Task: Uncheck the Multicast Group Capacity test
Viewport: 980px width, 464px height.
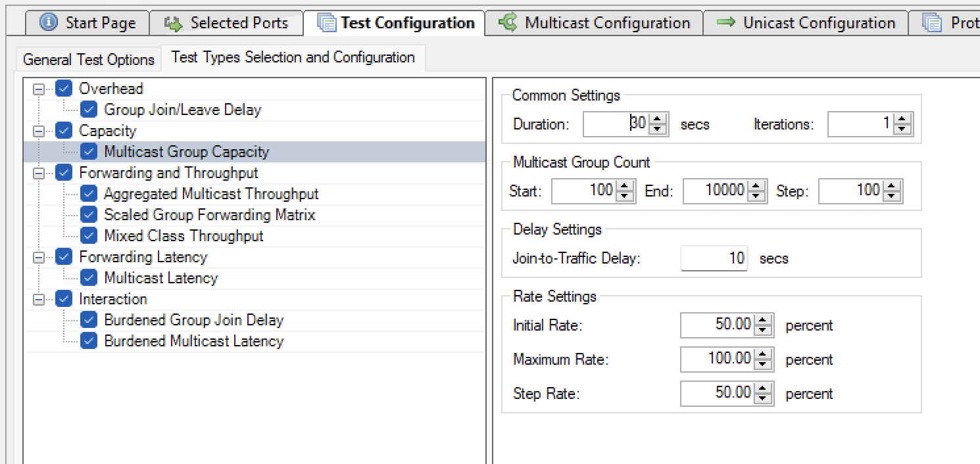Action: click(x=88, y=151)
